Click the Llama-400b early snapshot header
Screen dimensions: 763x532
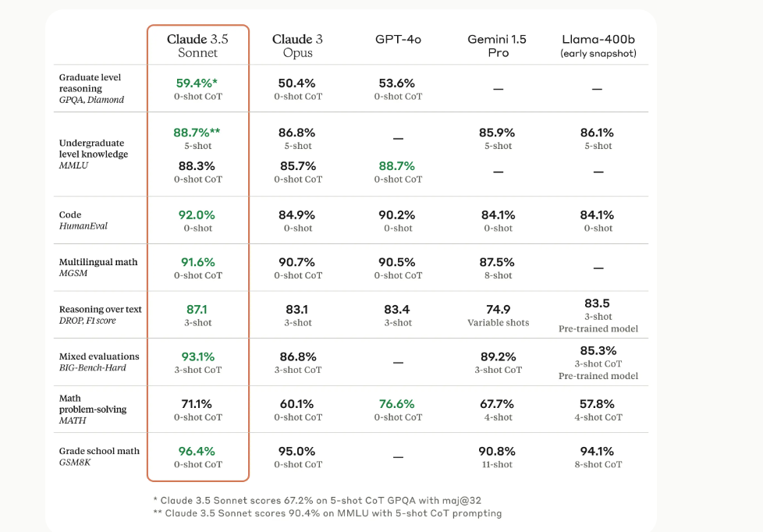pos(598,45)
